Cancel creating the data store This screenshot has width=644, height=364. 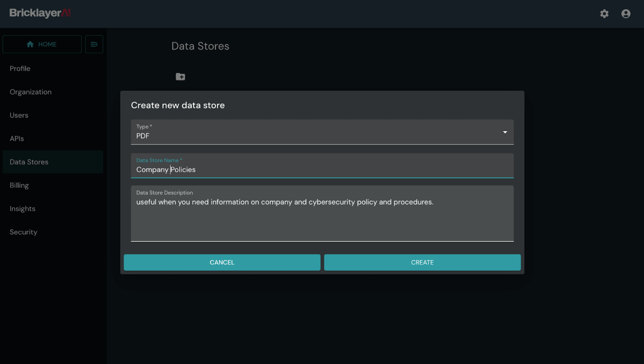(x=222, y=262)
